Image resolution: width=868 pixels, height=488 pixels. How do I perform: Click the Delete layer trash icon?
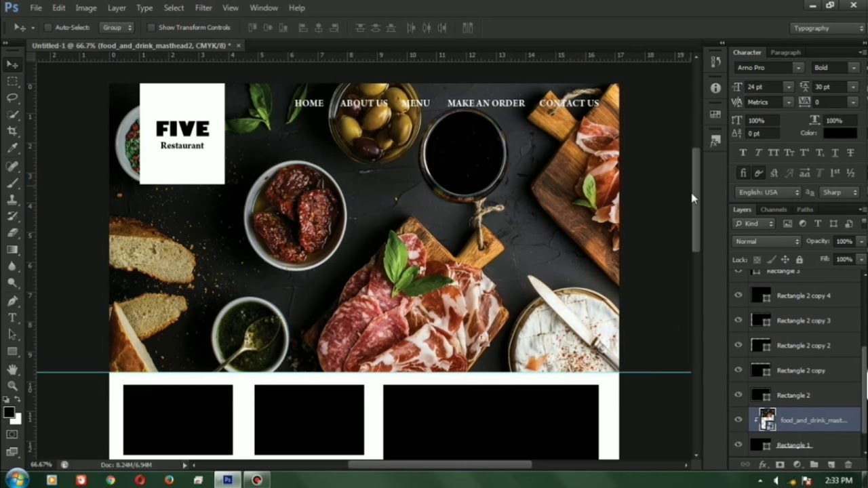pyautogui.click(x=848, y=464)
